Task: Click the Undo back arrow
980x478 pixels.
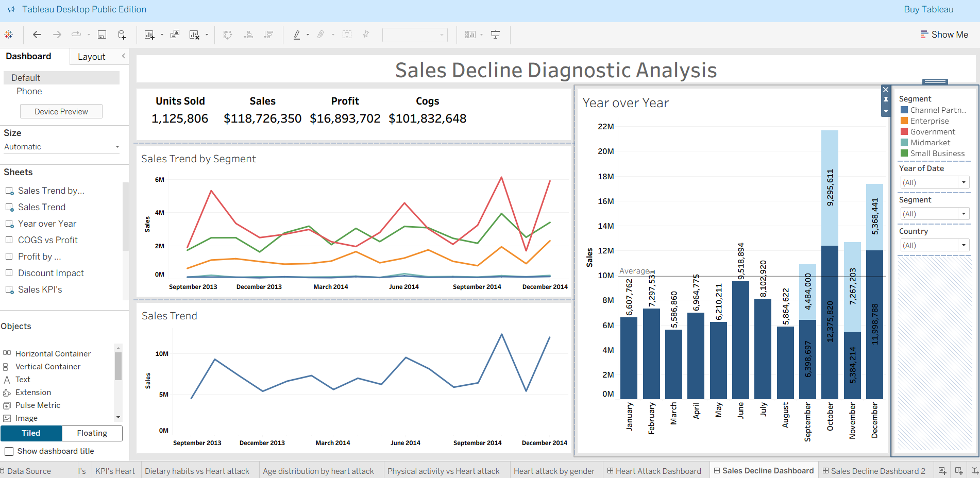Action: 37,35
